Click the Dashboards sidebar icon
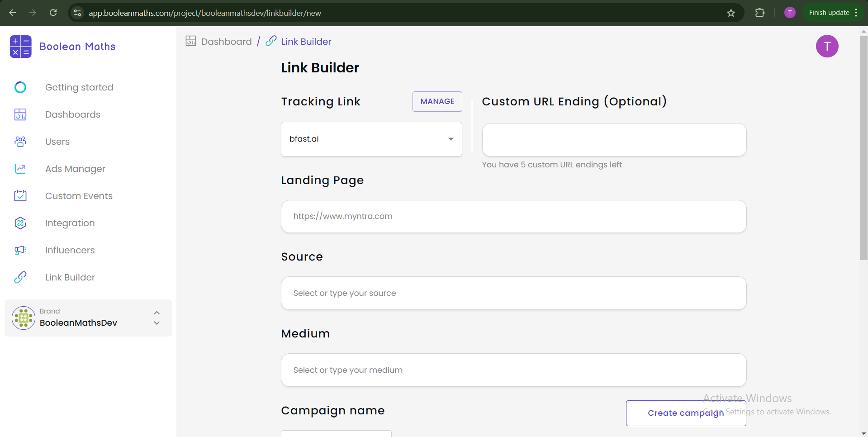 (x=20, y=114)
